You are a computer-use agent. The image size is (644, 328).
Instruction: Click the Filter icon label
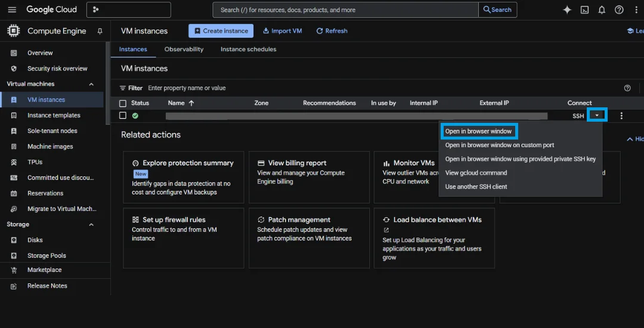131,88
